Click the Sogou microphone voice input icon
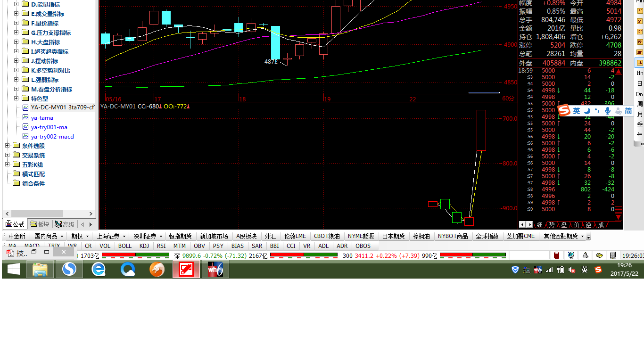This screenshot has width=644, height=362. pyautogui.click(x=608, y=111)
